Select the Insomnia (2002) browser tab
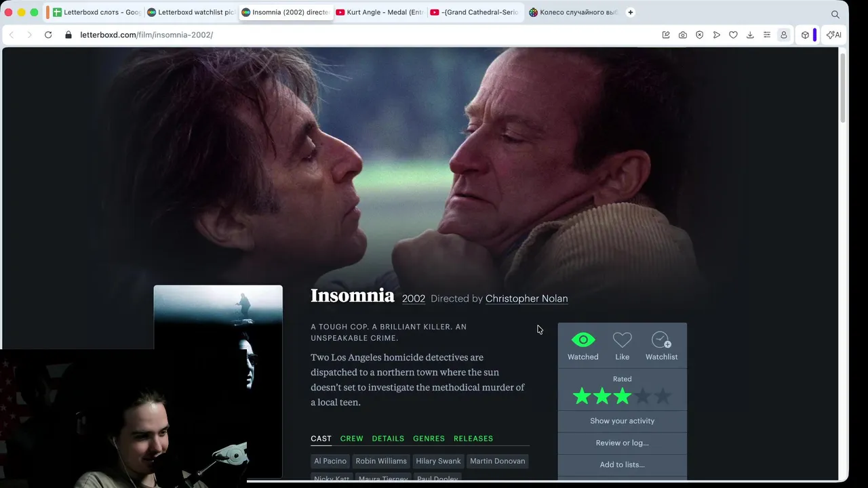The height and width of the screenshot is (488, 868). coord(285,12)
